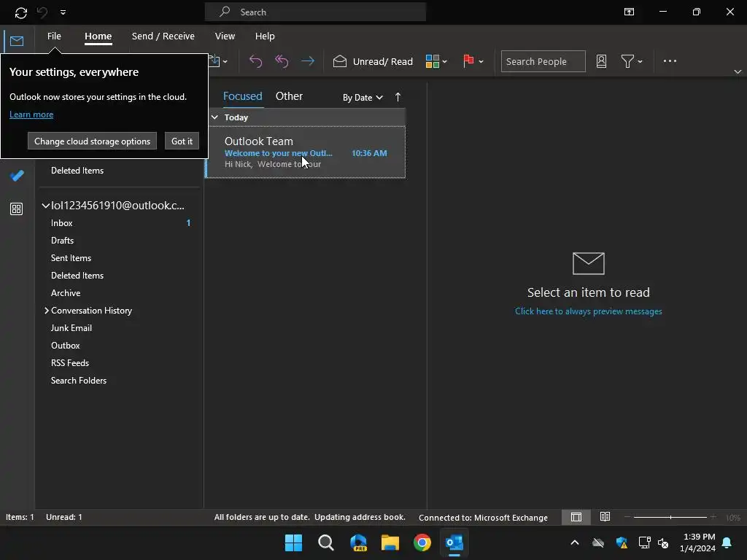
Task: Open the Categorize color squares dropdown
Action: [436, 61]
